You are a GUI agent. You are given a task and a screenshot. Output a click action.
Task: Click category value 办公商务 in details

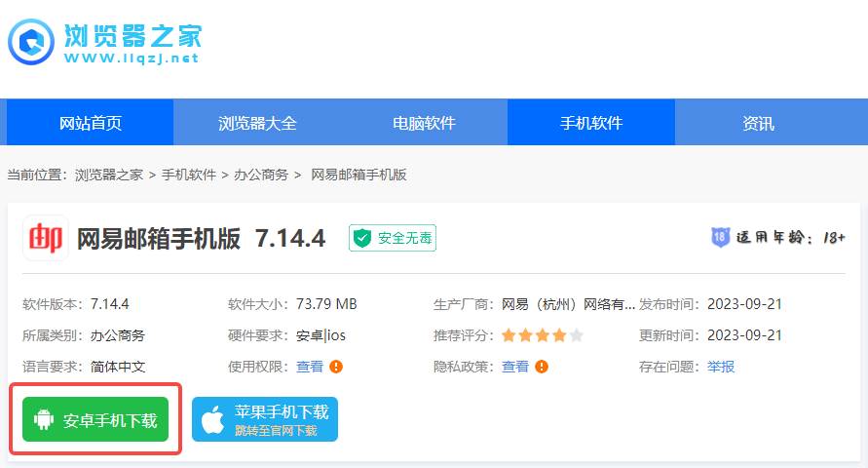coord(118,335)
